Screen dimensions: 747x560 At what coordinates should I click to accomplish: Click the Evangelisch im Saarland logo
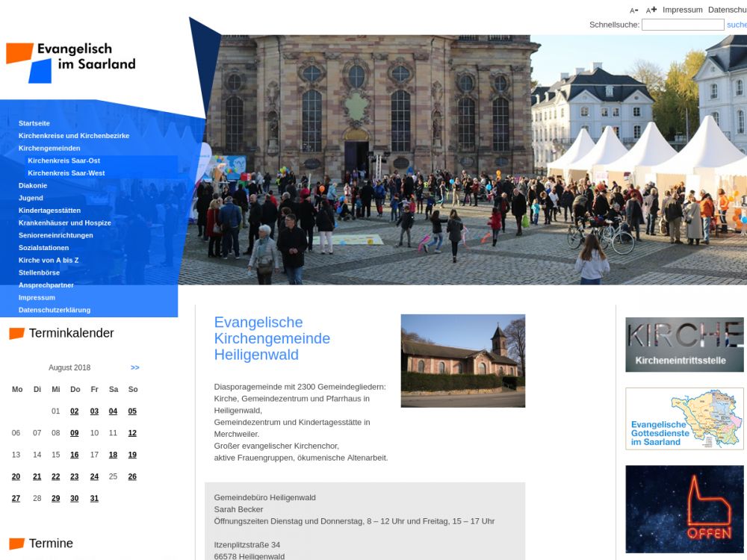click(x=71, y=63)
